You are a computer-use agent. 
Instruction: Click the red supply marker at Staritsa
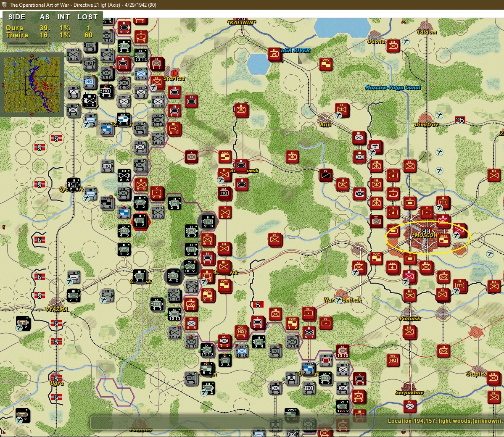click(174, 73)
